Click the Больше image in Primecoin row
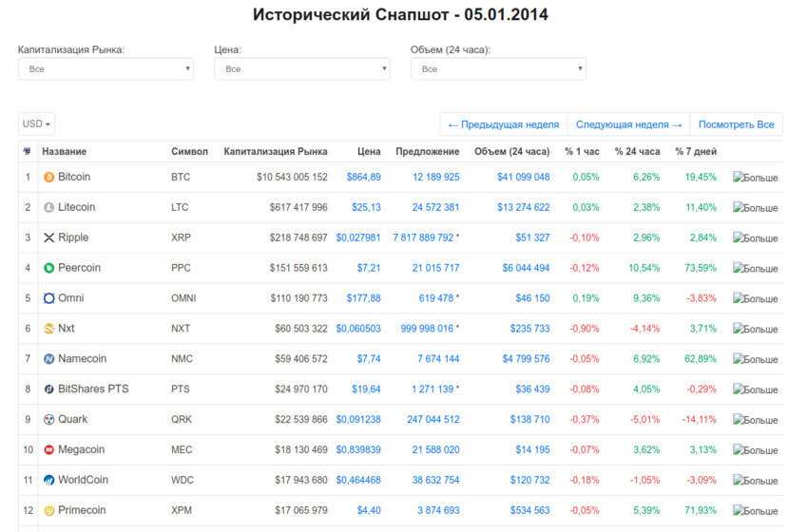This screenshot has height=532, width=808. 756,511
